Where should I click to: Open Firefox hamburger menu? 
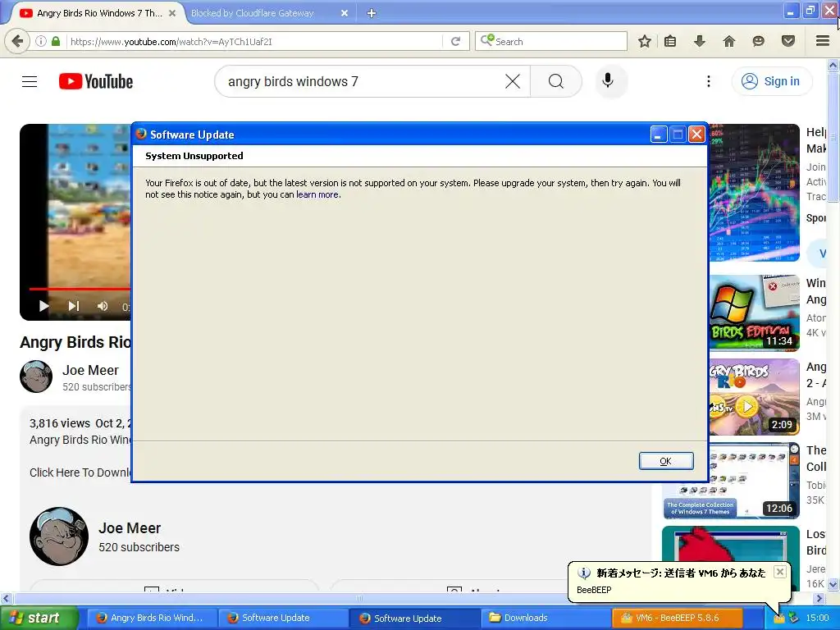coord(823,41)
